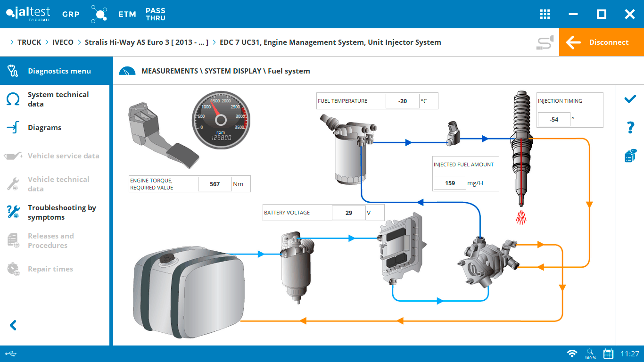This screenshot has height=362, width=644.
Task: Click the Jaltest home logo
Action: coord(28,14)
